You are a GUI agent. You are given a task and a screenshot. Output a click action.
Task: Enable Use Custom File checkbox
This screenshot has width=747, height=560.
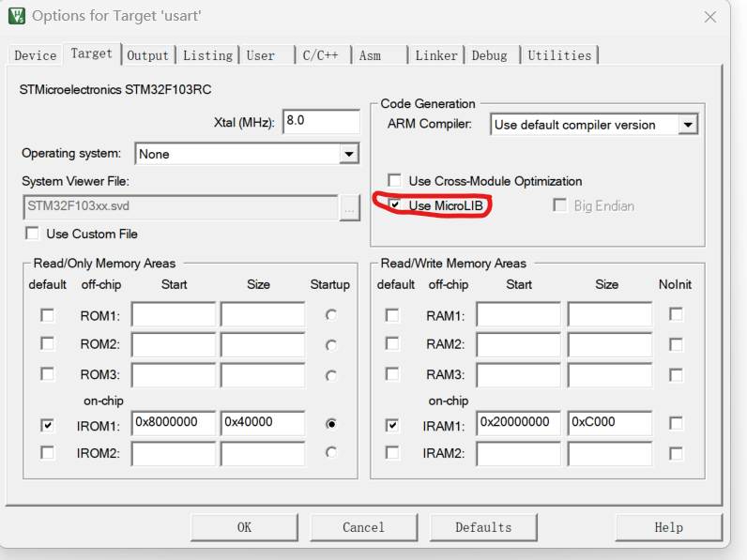click(x=33, y=234)
